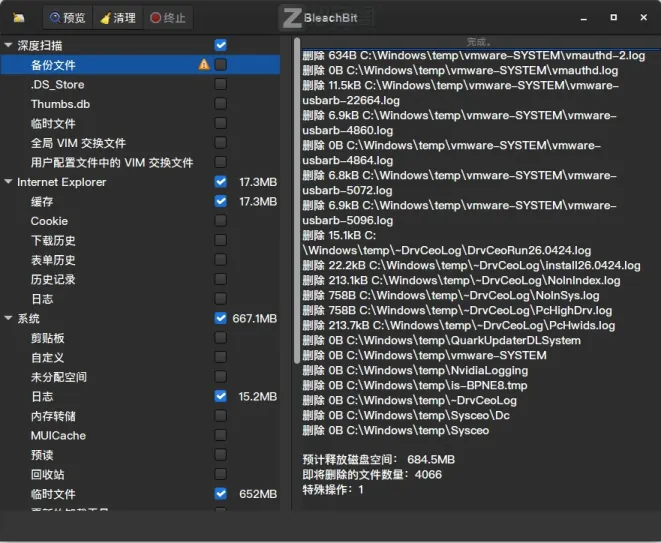The height and width of the screenshot is (543, 661).
Task: Enable the 未分配空间 checkbox
Action: coord(220,377)
